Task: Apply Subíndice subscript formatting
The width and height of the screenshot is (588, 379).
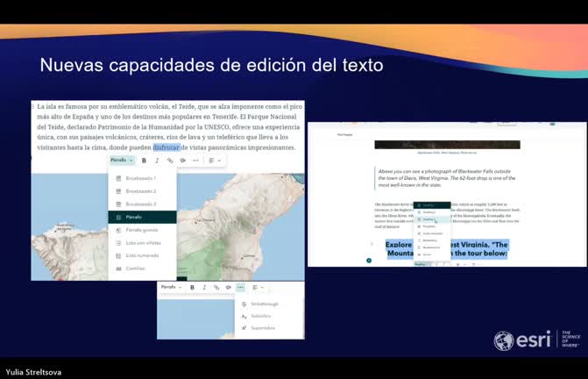Action: 261,316
